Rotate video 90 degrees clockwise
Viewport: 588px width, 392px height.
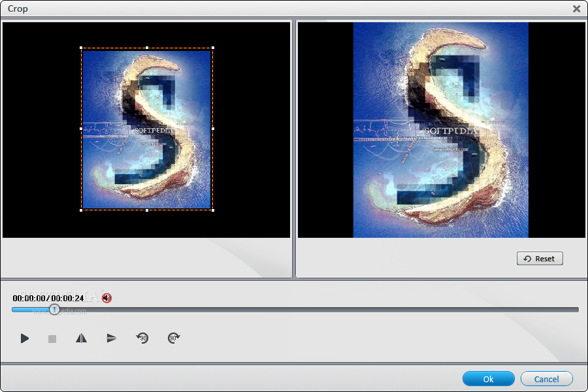[174, 338]
